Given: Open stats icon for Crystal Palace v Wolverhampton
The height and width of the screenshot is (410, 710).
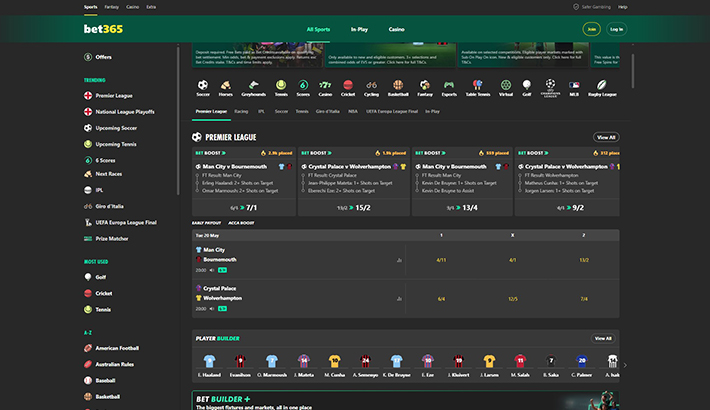Looking at the screenshot, I should [x=399, y=299].
